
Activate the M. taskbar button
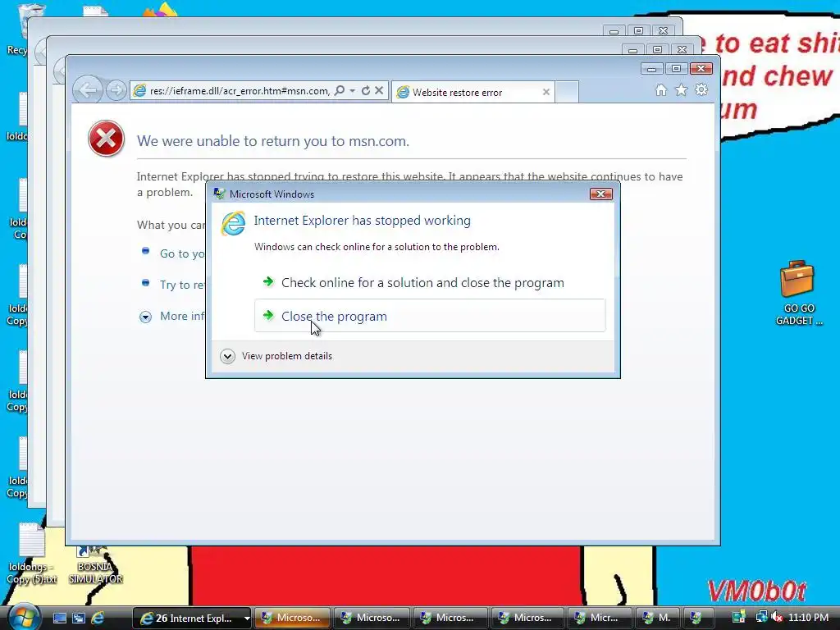pyautogui.click(x=657, y=619)
